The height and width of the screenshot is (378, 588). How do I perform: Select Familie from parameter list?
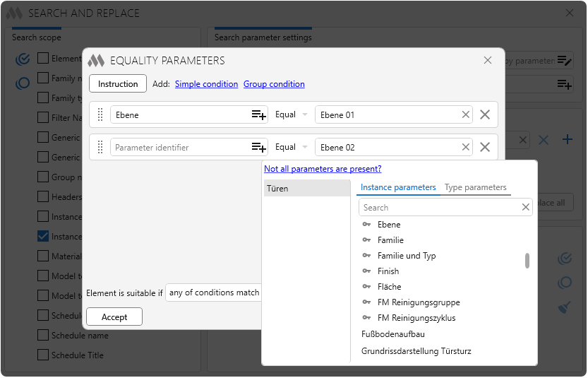[x=390, y=240]
